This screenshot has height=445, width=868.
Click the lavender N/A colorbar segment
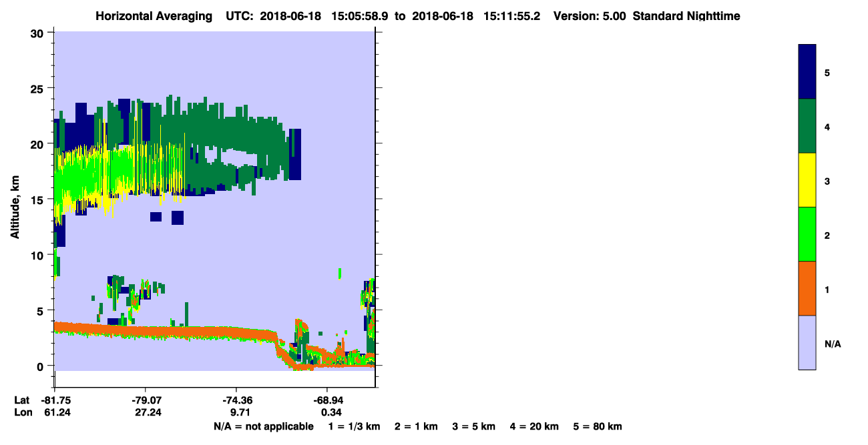[x=807, y=342]
